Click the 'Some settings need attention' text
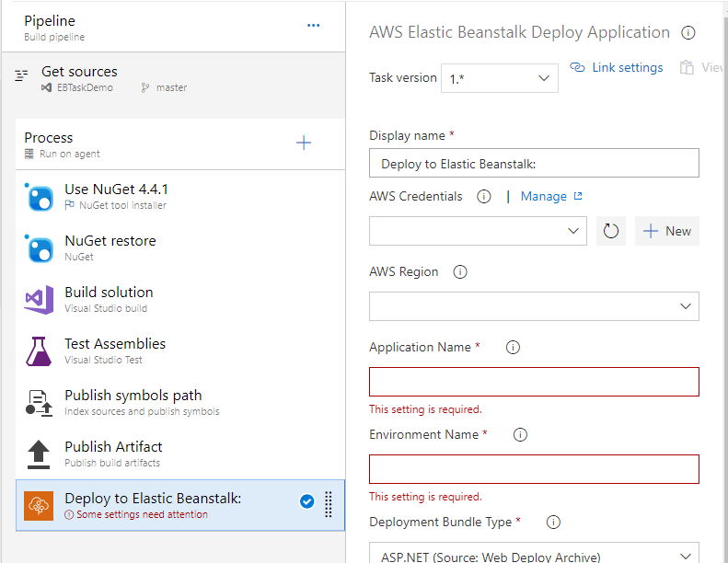This screenshot has width=728, height=563. pyautogui.click(x=142, y=515)
